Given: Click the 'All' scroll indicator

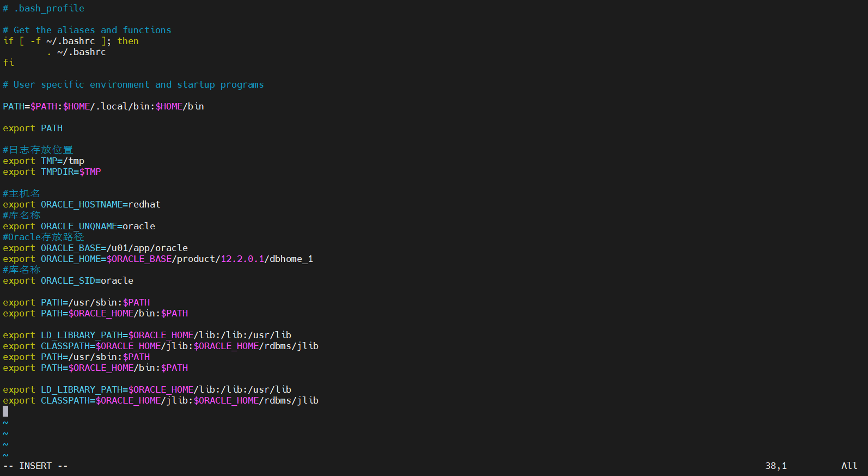Looking at the screenshot, I should (x=849, y=466).
